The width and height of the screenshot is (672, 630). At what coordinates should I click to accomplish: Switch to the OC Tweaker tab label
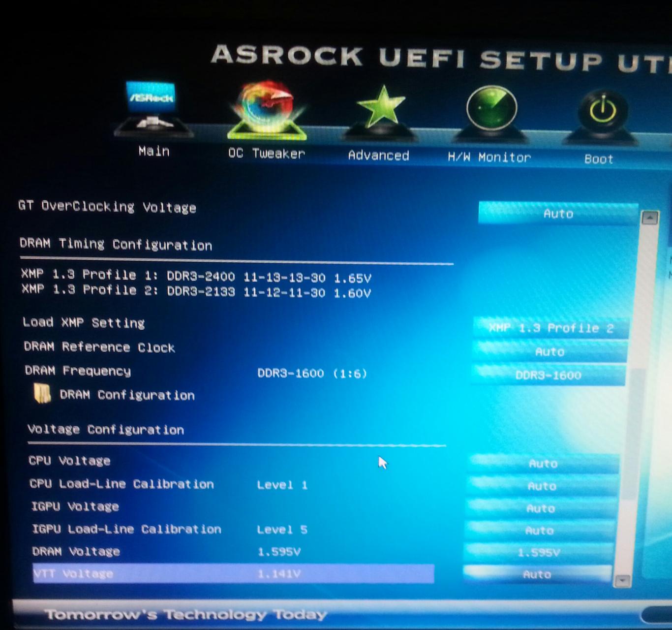pyautogui.click(x=266, y=154)
